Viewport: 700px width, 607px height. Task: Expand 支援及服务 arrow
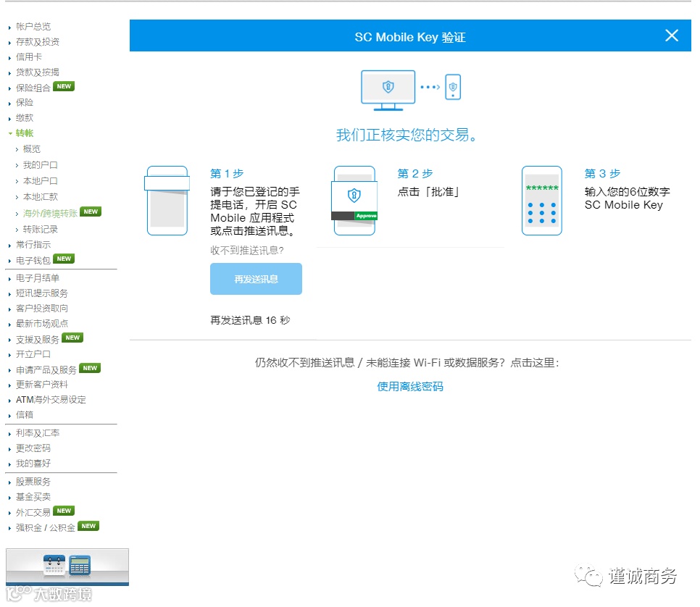[10, 340]
